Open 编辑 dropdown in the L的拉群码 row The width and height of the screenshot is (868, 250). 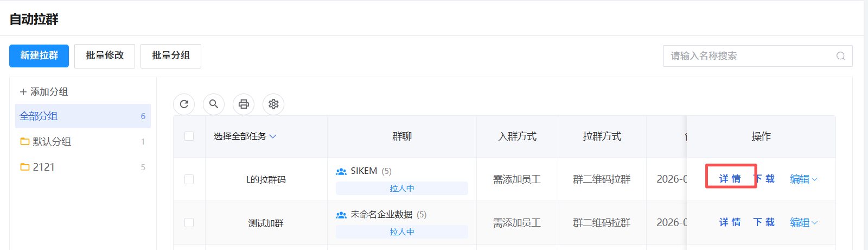pos(803,179)
